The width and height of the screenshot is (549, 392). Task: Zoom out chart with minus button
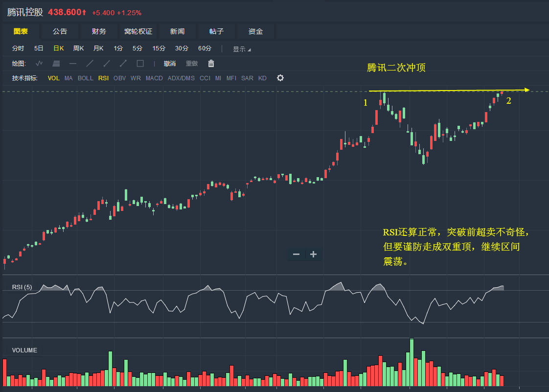pos(296,254)
